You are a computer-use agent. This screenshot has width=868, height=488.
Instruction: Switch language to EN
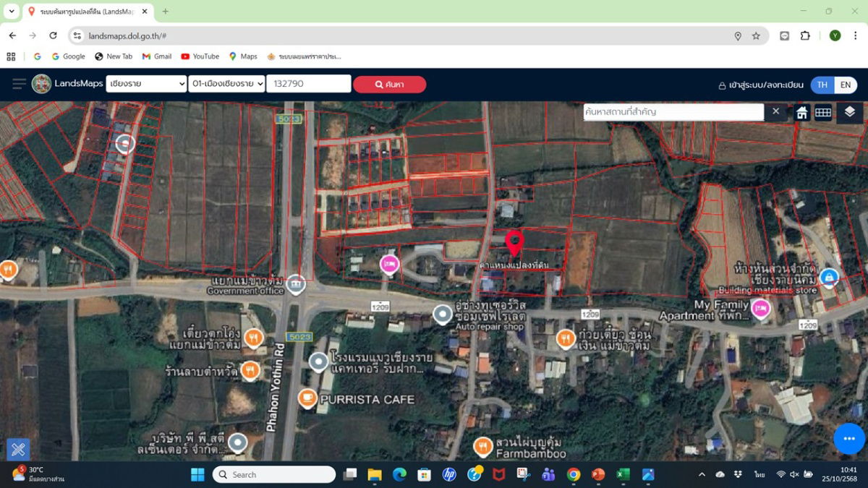845,85
